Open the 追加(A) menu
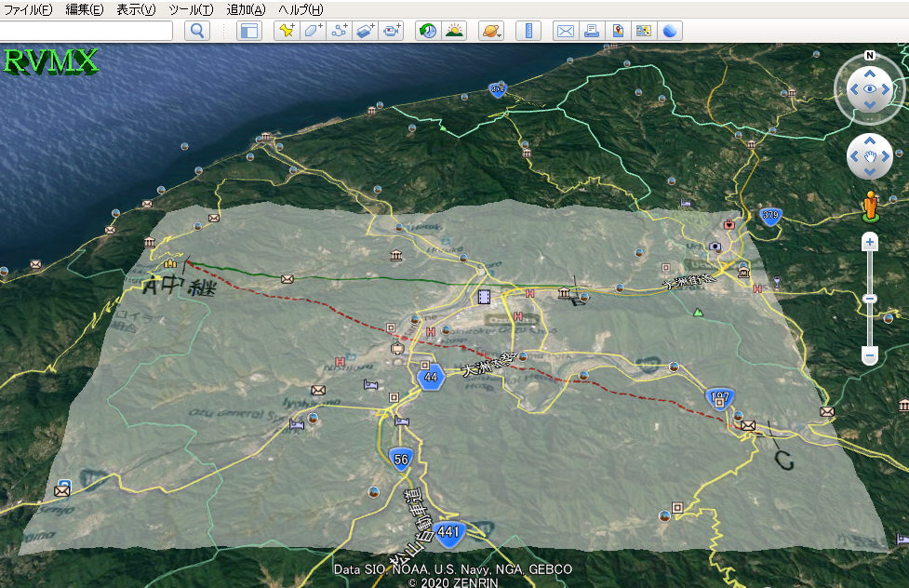Screen dimensions: 909x588 [246, 9]
